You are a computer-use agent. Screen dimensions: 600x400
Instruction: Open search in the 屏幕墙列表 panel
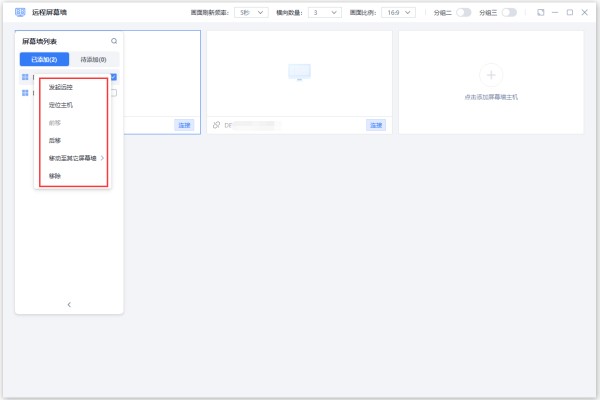(114, 41)
